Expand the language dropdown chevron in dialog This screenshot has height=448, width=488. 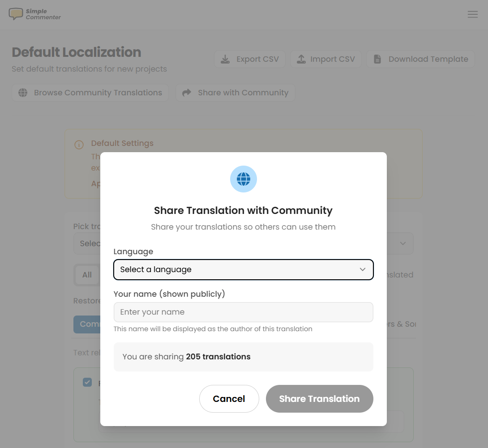pyautogui.click(x=363, y=269)
